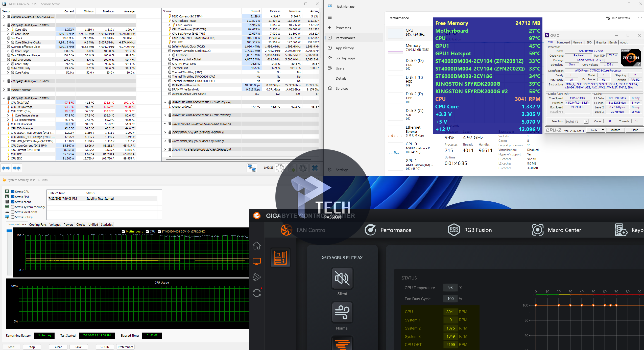Viewport: 644px width, 350px height.
Task: Click Validate button in CPU-Z
Action: point(615,130)
